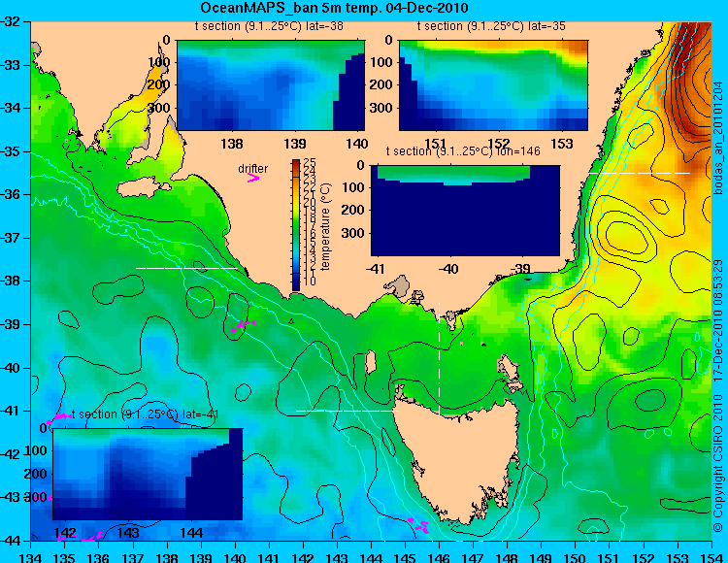Open the lon=146 temperature section inset plot

(x=465, y=211)
